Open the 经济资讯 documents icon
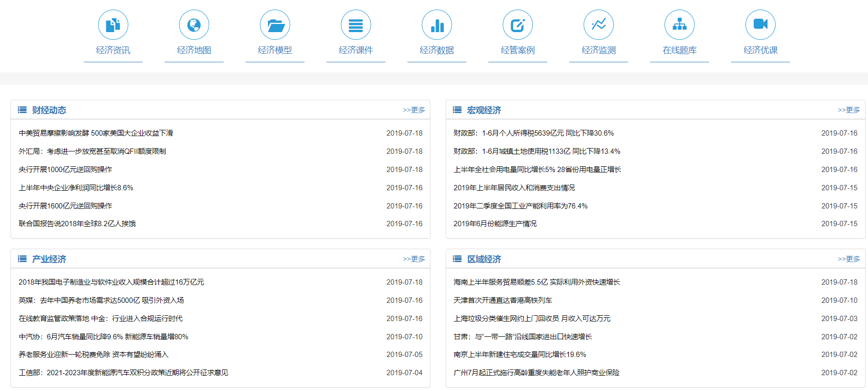The width and height of the screenshot is (868, 391). coord(113,25)
